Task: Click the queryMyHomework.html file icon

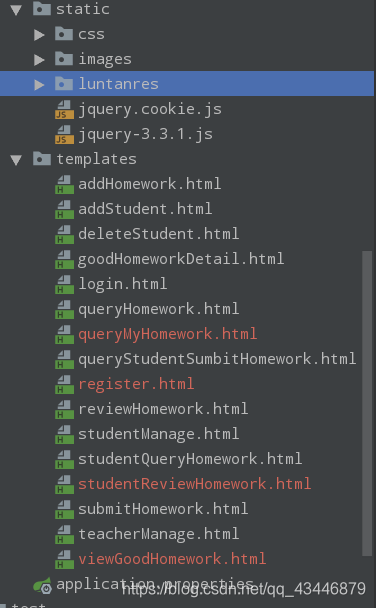Action: (x=64, y=334)
